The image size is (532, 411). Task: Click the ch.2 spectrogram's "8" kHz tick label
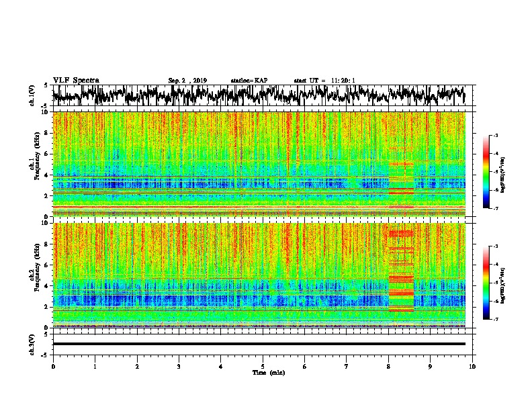(47, 244)
